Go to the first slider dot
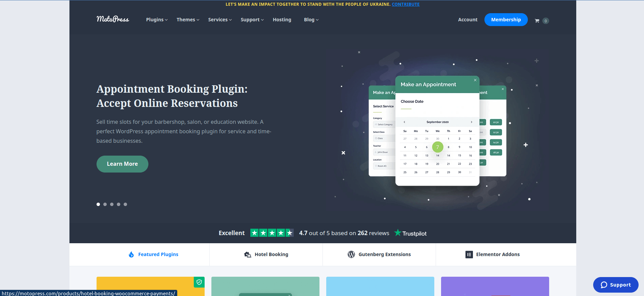Image resolution: width=644 pixels, height=296 pixels. coord(98,204)
